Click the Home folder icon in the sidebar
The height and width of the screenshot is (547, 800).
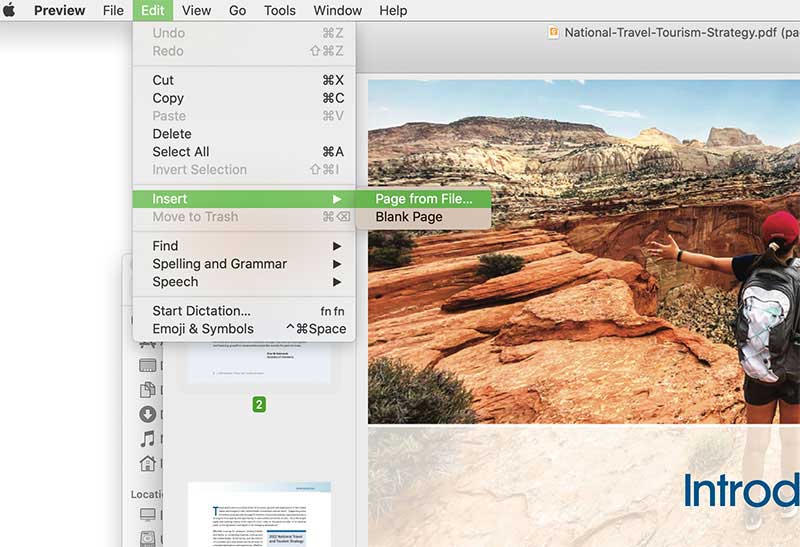click(x=148, y=463)
